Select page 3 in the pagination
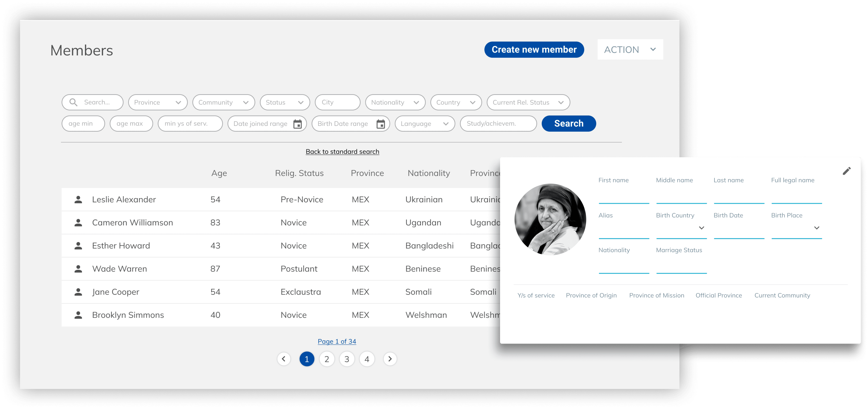 347,359
